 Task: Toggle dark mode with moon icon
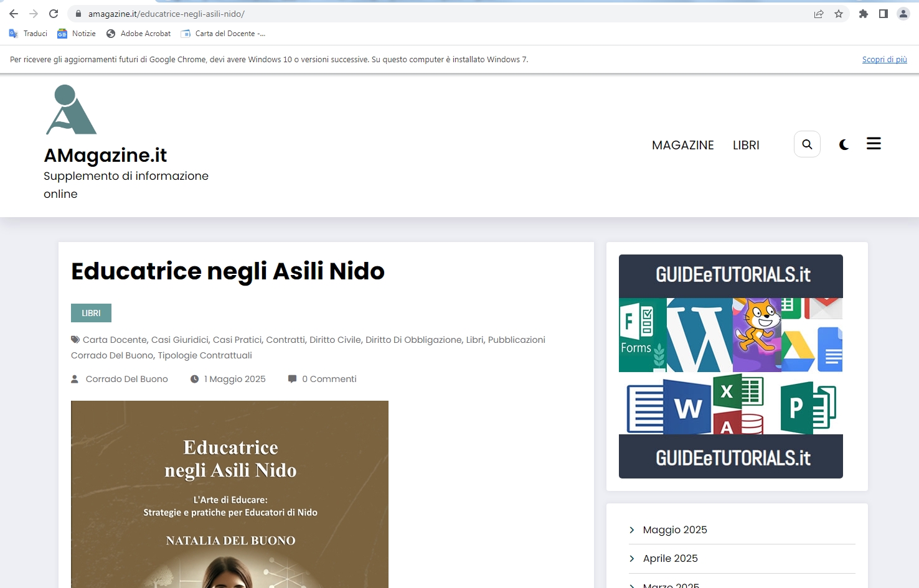point(844,145)
